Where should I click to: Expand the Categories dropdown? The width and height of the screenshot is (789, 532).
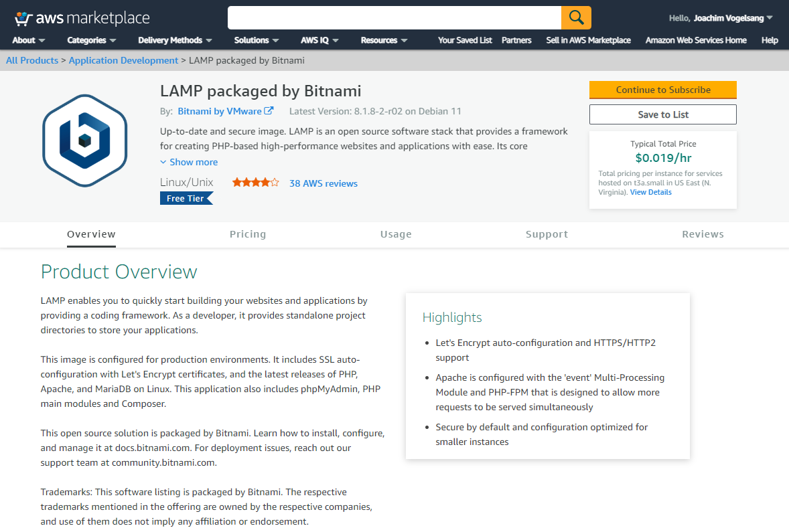(92, 40)
